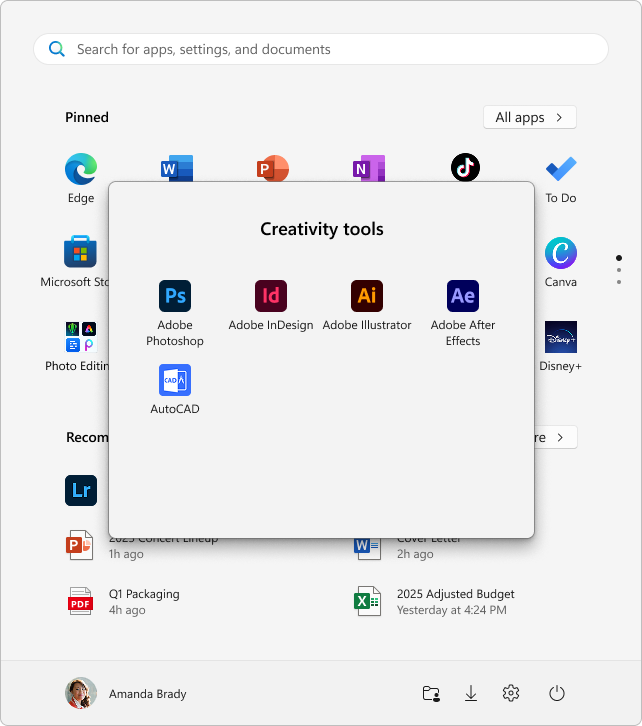
Task: Open the Downloads folder shortcut
Action: point(471,693)
